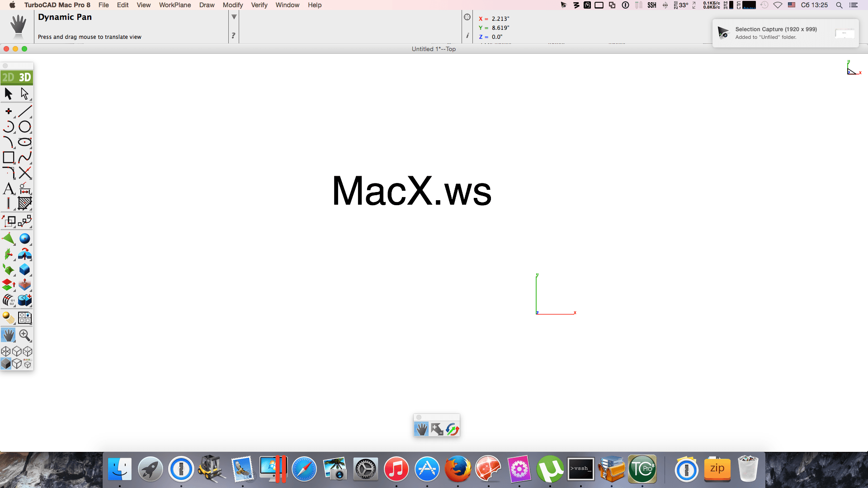Click the zoom window icon in floating palette
The image size is (868, 488).
(x=437, y=429)
